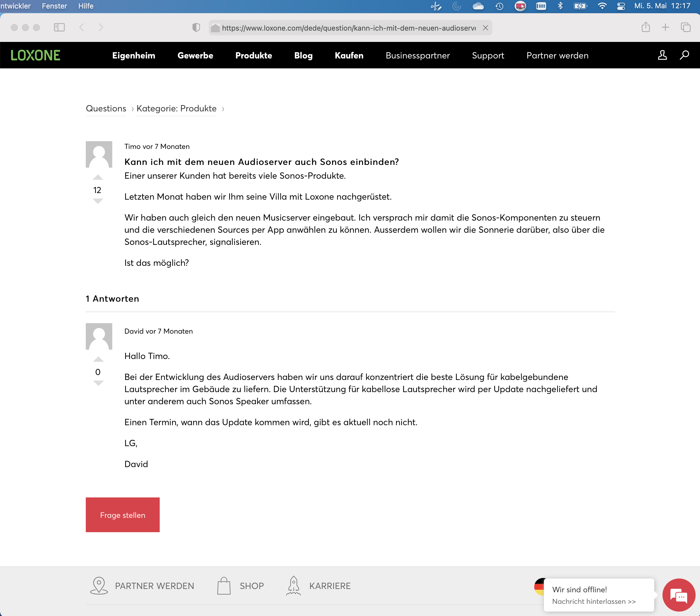
Task: Open Bluetooth menu bar icon
Action: point(560,6)
